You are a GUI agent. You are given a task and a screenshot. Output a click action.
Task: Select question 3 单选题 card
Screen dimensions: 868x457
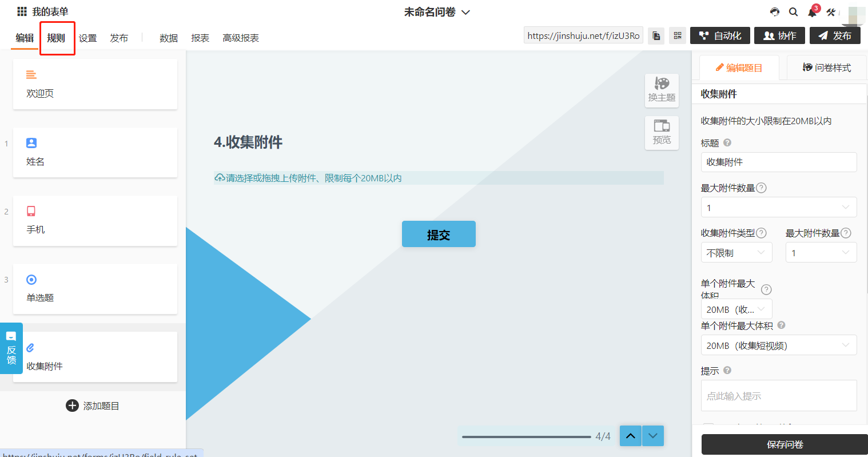point(95,289)
